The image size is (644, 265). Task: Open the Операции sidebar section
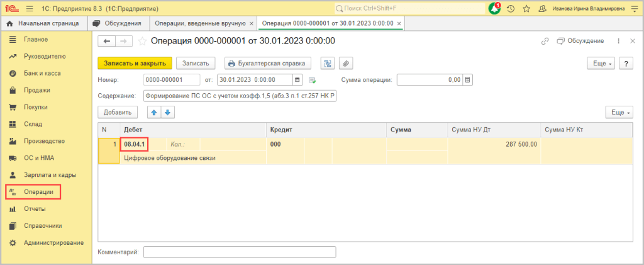tap(38, 191)
